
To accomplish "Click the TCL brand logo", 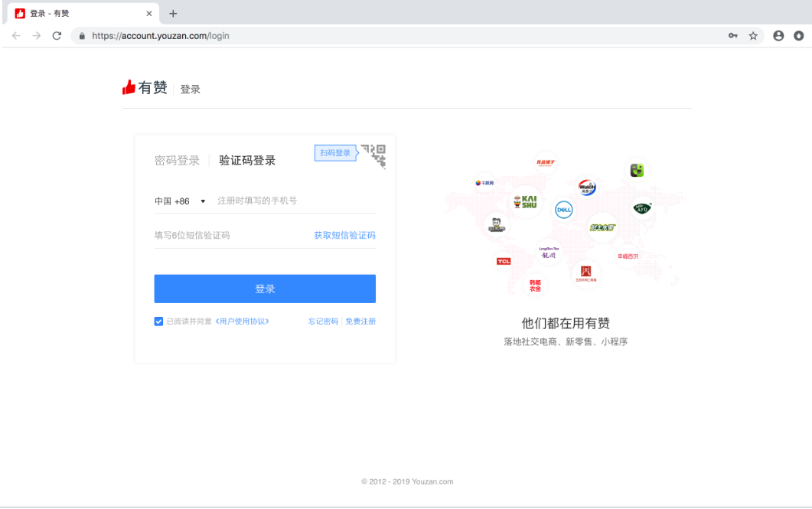I will pyautogui.click(x=504, y=261).
